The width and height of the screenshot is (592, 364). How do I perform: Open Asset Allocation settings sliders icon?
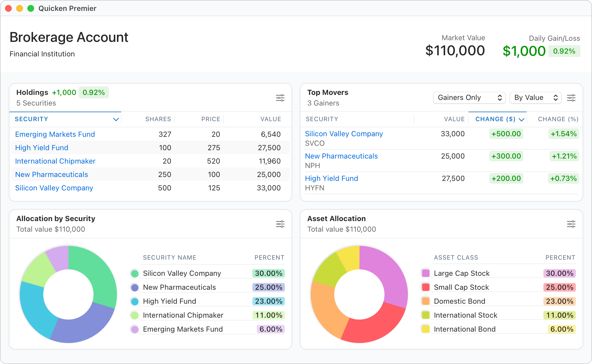click(571, 224)
